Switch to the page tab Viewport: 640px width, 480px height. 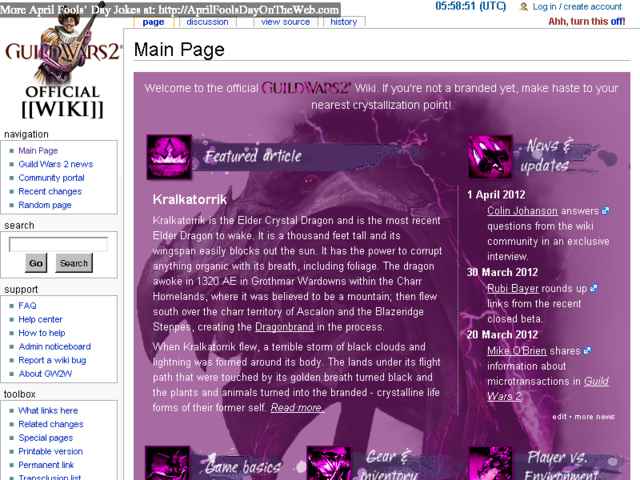[x=153, y=22]
